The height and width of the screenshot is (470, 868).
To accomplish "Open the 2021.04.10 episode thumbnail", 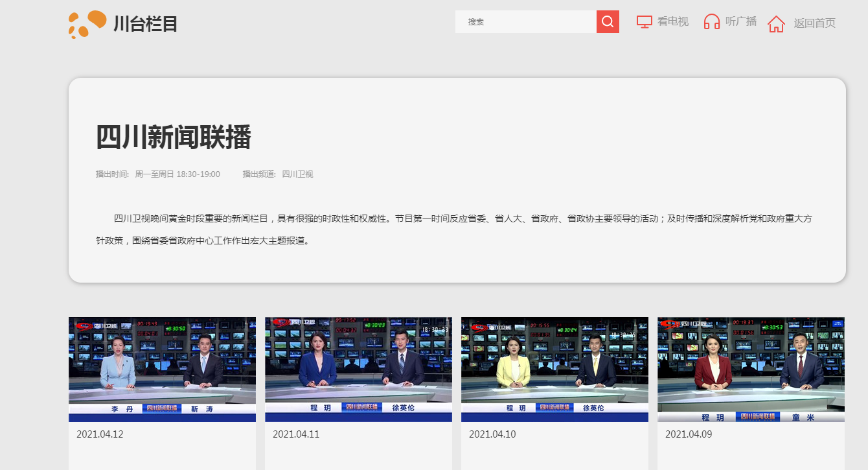I will click(554, 370).
